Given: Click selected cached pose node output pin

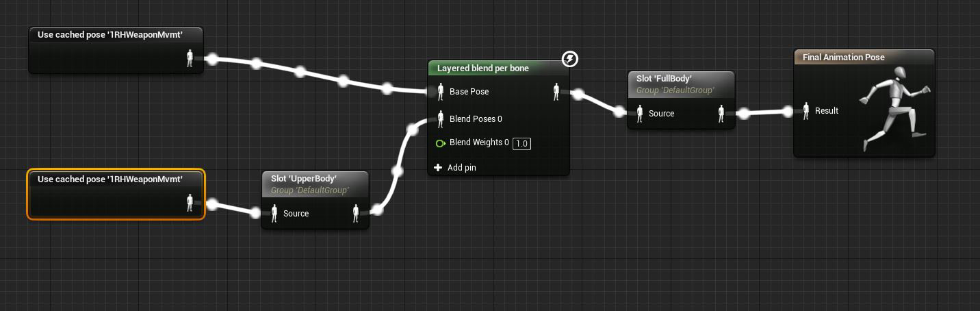Looking at the screenshot, I should click(x=190, y=203).
